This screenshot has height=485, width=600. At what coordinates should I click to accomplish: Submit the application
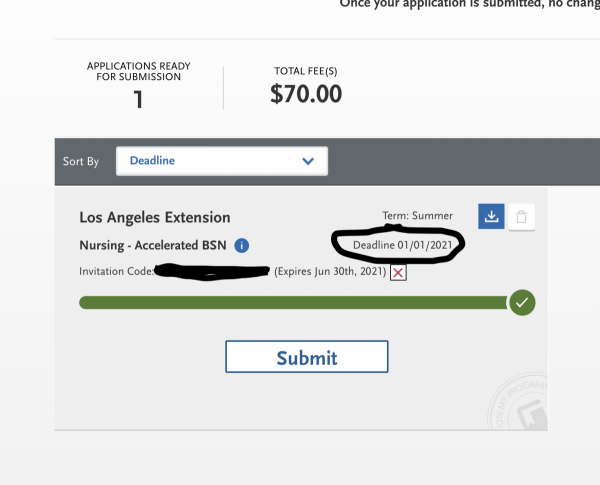(x=306, y=357)
